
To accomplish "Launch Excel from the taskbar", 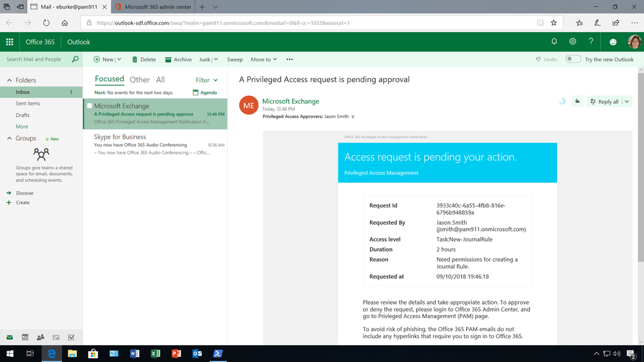I will pyautogui.click(x=155, y=354).
